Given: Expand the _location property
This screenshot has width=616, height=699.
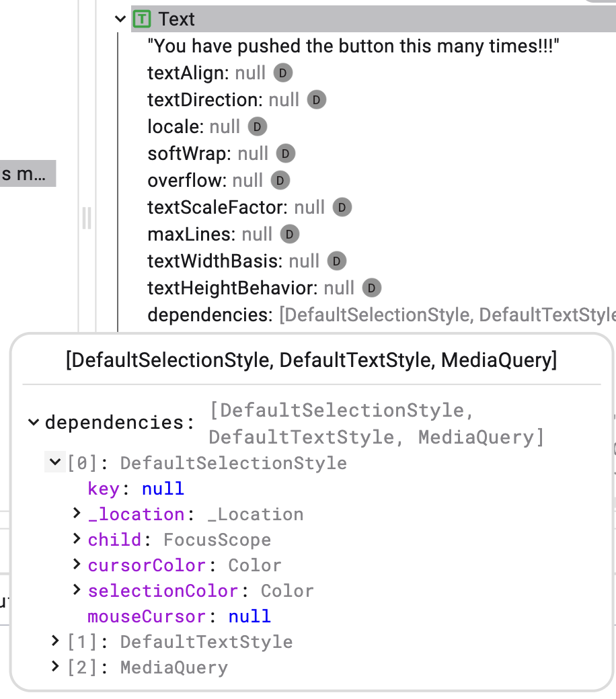Looking at the screenshot, I should (76, 514).
